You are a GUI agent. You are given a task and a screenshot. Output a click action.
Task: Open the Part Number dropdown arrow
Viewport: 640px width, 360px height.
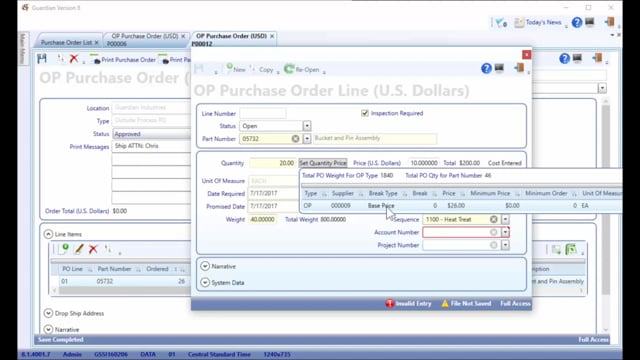click(307, 139)
